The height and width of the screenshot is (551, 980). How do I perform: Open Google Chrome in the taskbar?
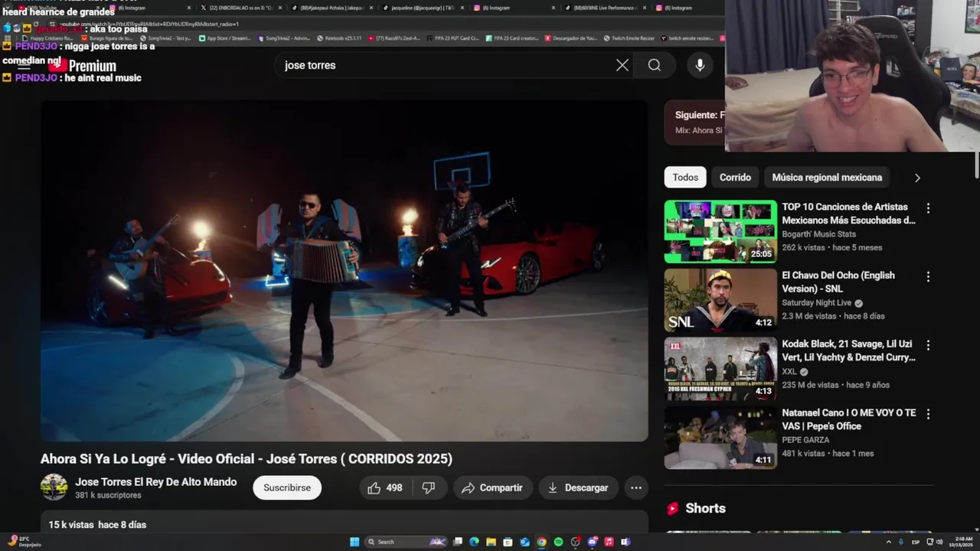click(541, 542)
